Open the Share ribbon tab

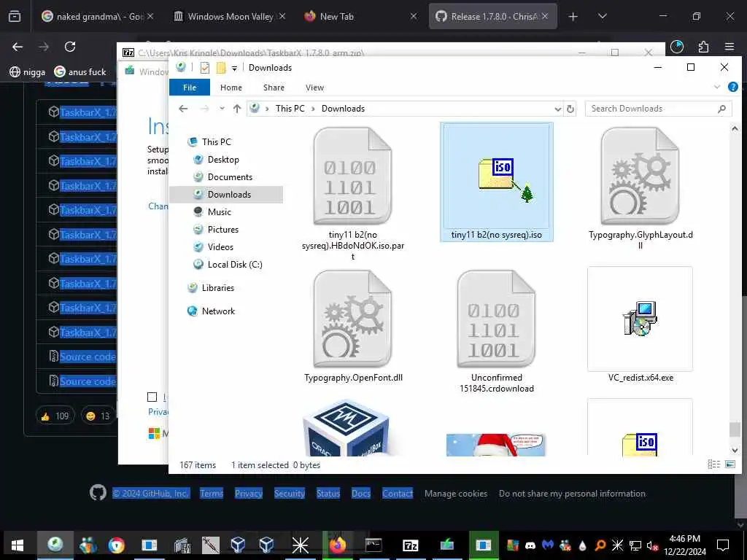click(274, 87)
